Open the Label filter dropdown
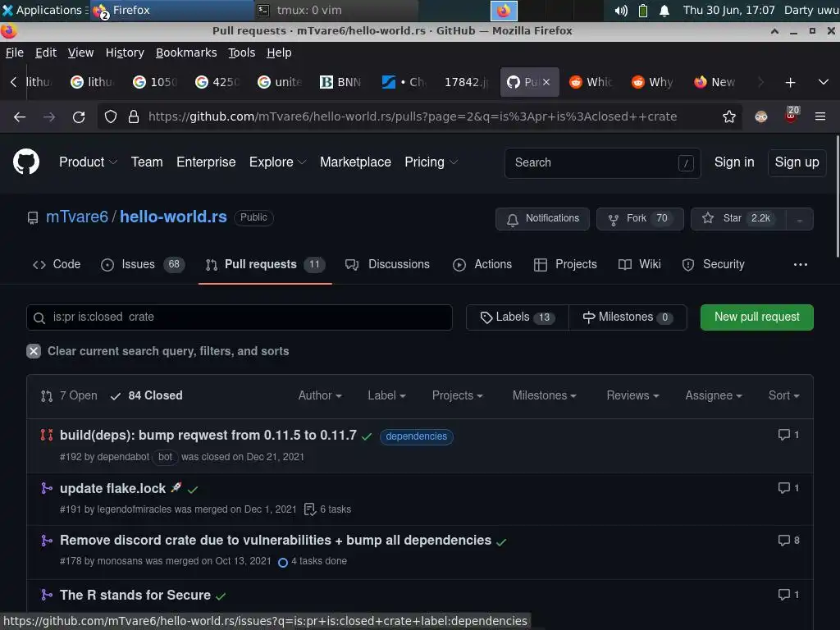Viewport: 840px width, 630px height. pyautogui.click(x=386, y=395)
